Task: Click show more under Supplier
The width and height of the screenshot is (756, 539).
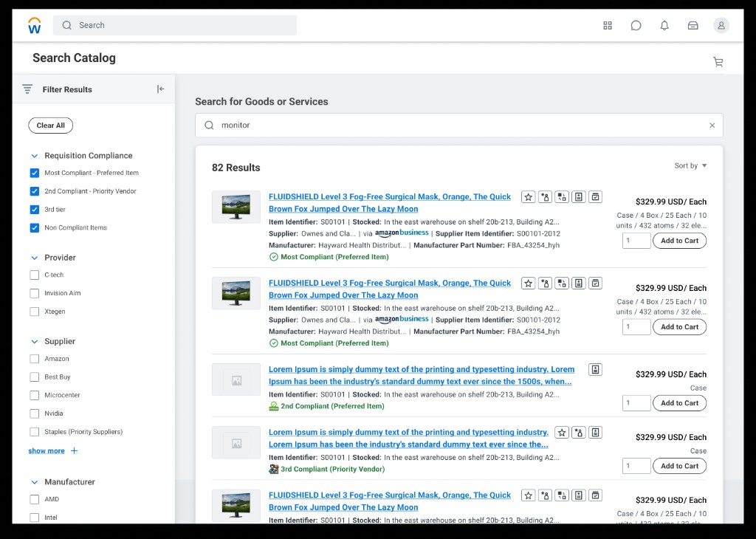Action: pyautogui.click(x=47, y=451)
